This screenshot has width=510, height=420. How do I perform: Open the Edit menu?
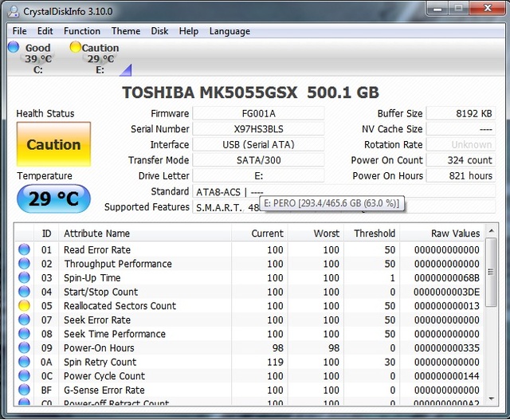point(45,31)
